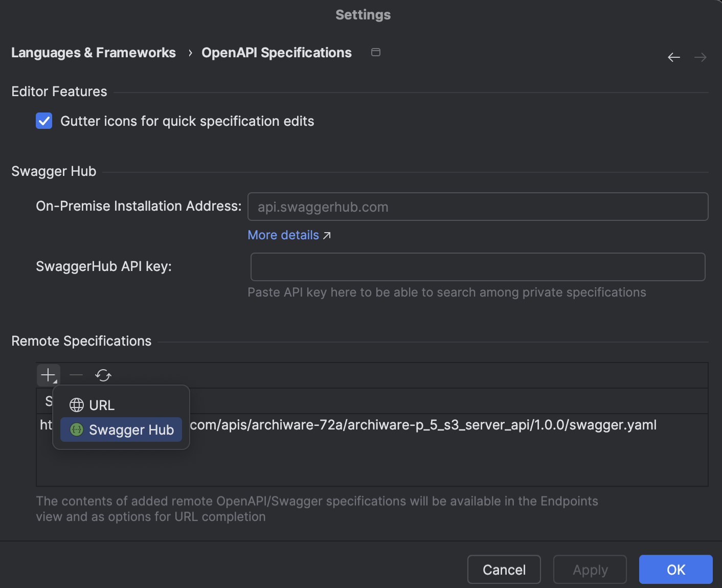Viewport: 722px width, 588px height.
Task: Click the On-Premise Installation Address field
Action: pyautogui.click(x=478, y=207)
